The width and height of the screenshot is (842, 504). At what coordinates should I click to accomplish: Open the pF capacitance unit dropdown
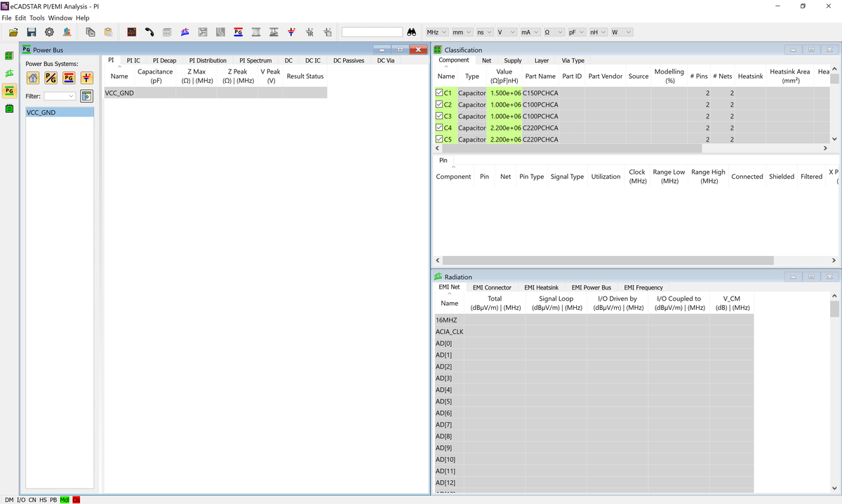coord(576,32)
